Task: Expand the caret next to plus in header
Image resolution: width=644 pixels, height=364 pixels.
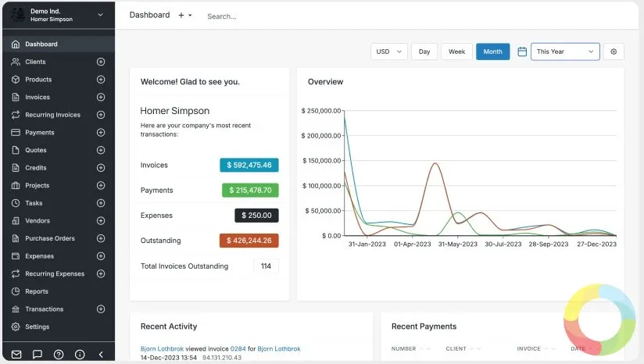Action: coord(190,16)
